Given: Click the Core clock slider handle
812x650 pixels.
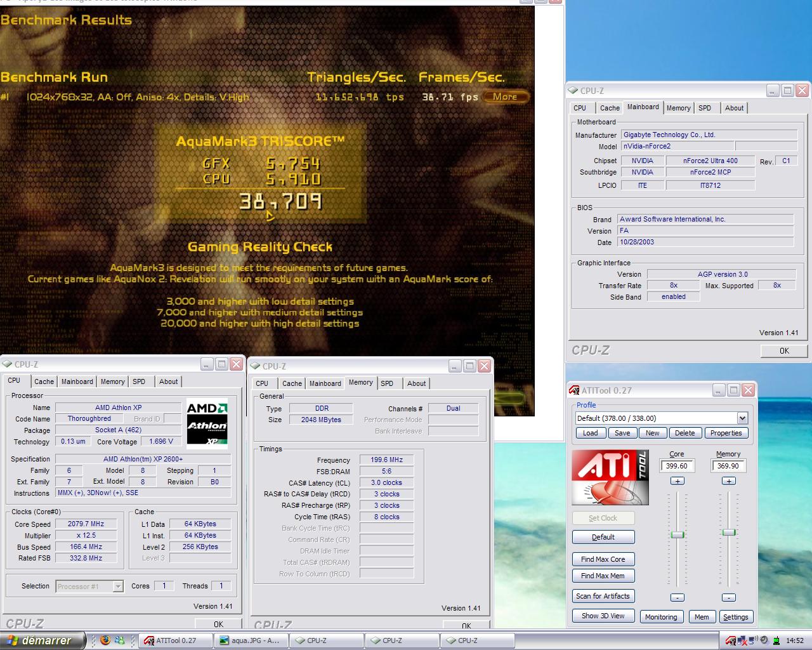Looking at the screenshot, I should click(678, 534).
